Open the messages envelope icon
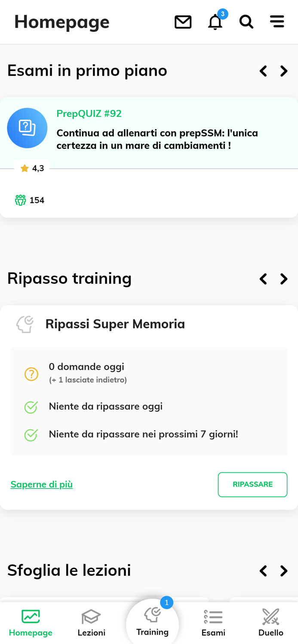Screen dimensions: 298x644 point(183,21)
